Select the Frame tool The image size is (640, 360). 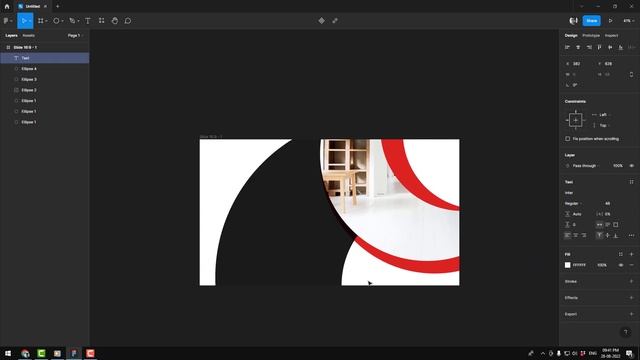[x=41, y=21]
